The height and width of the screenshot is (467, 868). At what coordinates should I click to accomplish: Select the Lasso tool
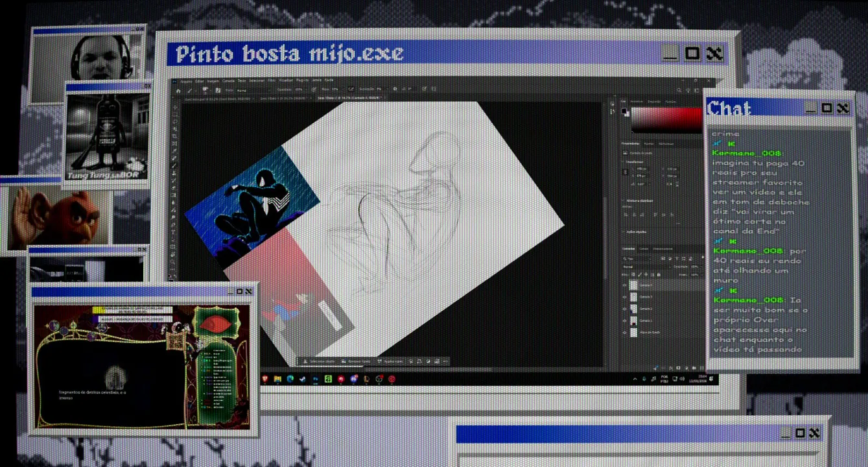click(x=176, y=120)
